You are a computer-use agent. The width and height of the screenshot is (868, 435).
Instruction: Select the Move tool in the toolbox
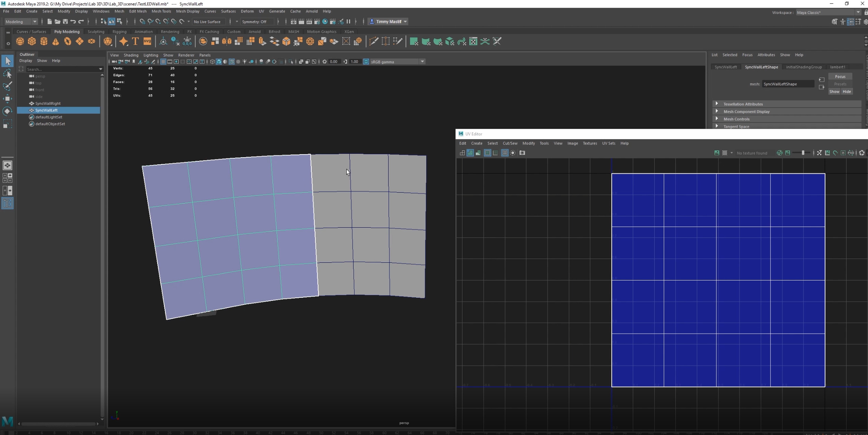point(7,99)
